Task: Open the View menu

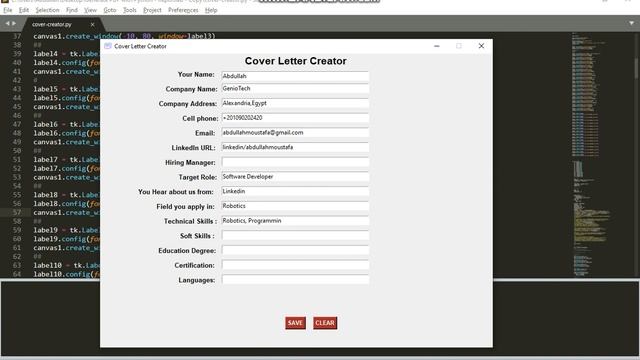Action: 90,10
